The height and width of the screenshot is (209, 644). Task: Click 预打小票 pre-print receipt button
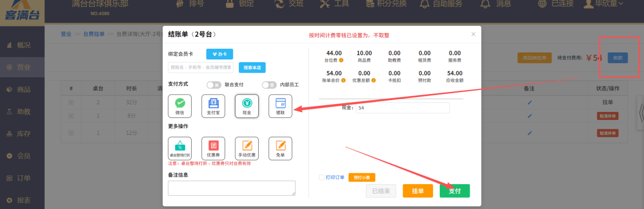click(361, 177)
